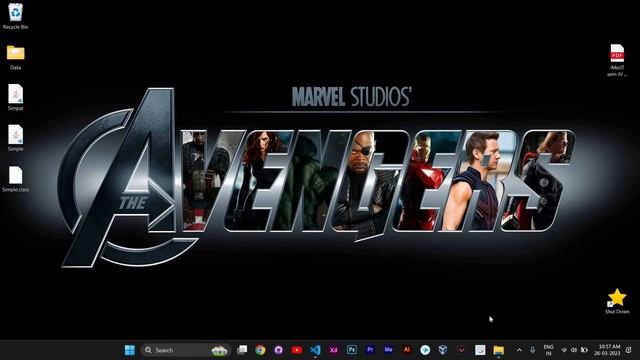
Task: Open volume control in tray
Action: (x=574, y=350)
